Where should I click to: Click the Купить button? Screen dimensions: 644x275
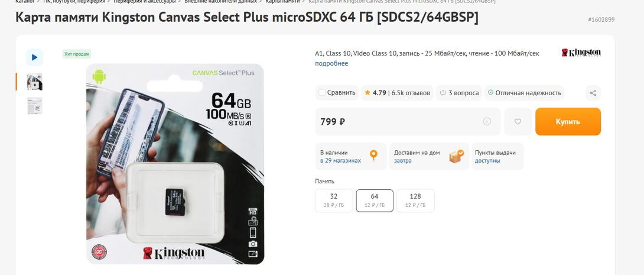click(568, 122)
